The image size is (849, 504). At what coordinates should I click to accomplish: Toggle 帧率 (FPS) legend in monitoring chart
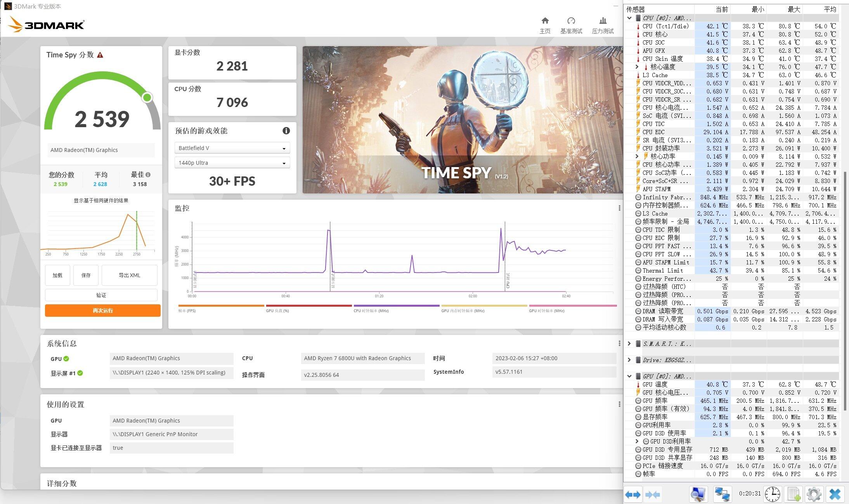coord(221,308)
